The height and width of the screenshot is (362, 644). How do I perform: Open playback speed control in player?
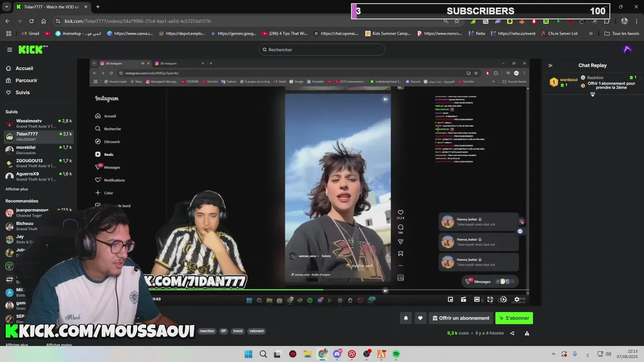(503, 299)
